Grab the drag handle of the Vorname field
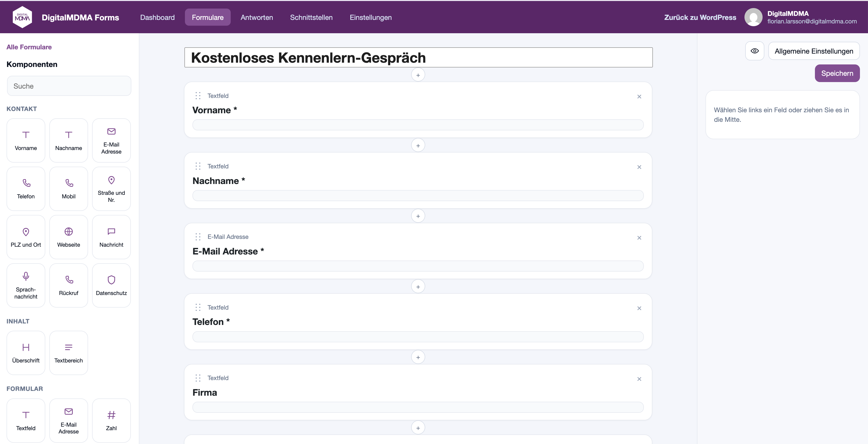868x444 pixels. 198,96
